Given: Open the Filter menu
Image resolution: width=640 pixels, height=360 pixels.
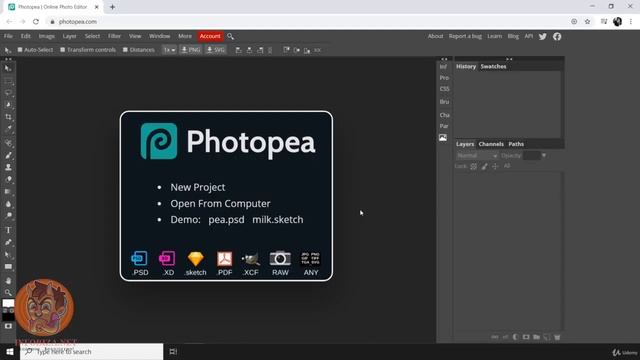Looking at the screenshot, I should (x=114, y=36).
